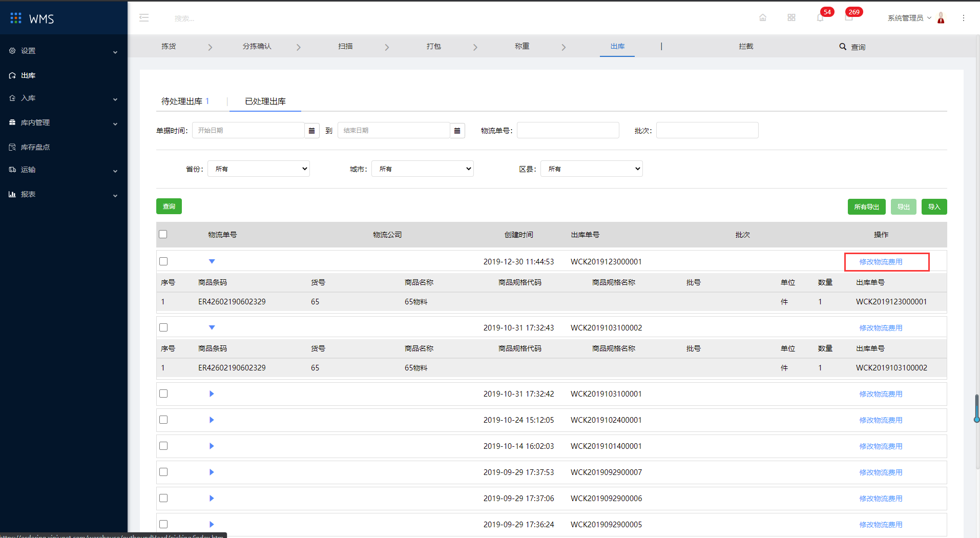Click 修改物流费用 for WCK2019123000001
The image size is (980, 538).
[x=881, y=261]
